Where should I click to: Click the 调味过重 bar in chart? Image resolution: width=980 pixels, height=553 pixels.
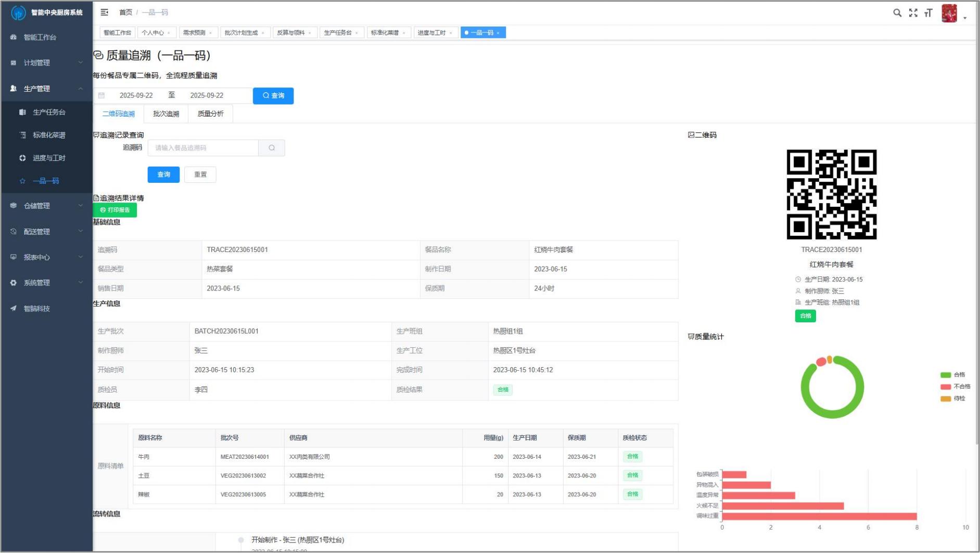[819, 516]
